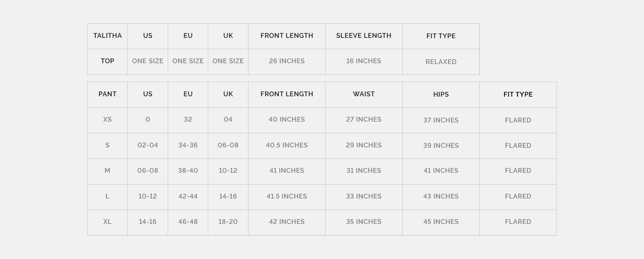Select the PANT header cell
Image resolution: width=644 pixels, height=259 pixels.
(x=107, y=94)
